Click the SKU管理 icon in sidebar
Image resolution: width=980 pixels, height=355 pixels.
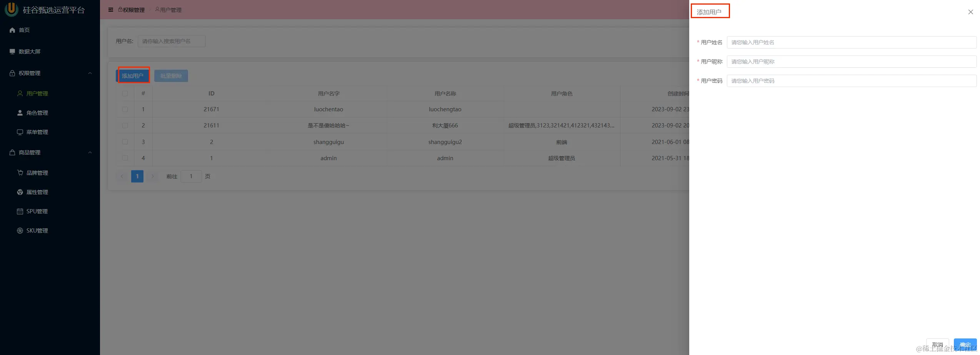(x=20, y=230)
